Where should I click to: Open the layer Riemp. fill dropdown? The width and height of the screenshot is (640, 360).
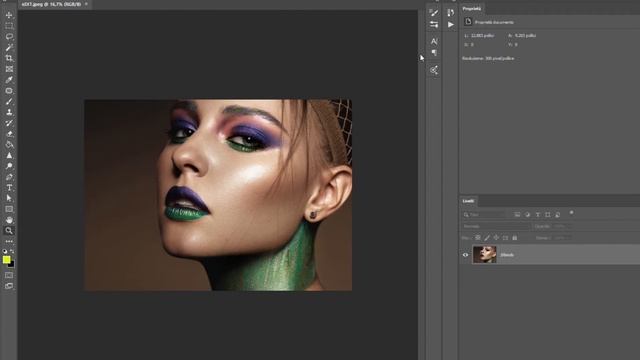562,238
